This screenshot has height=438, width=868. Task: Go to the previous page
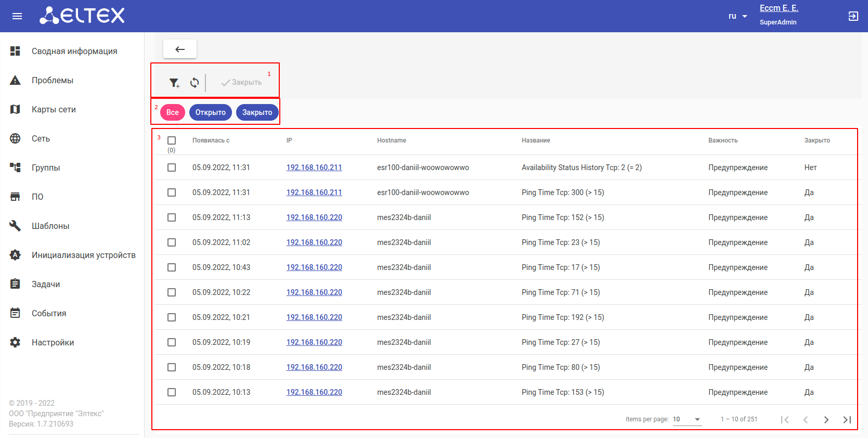(x=806, y=420)
